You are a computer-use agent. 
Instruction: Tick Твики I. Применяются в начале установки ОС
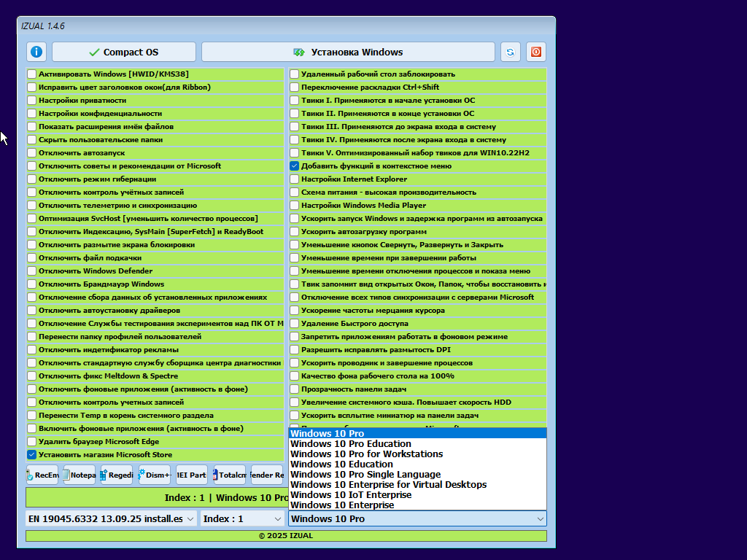295,101
